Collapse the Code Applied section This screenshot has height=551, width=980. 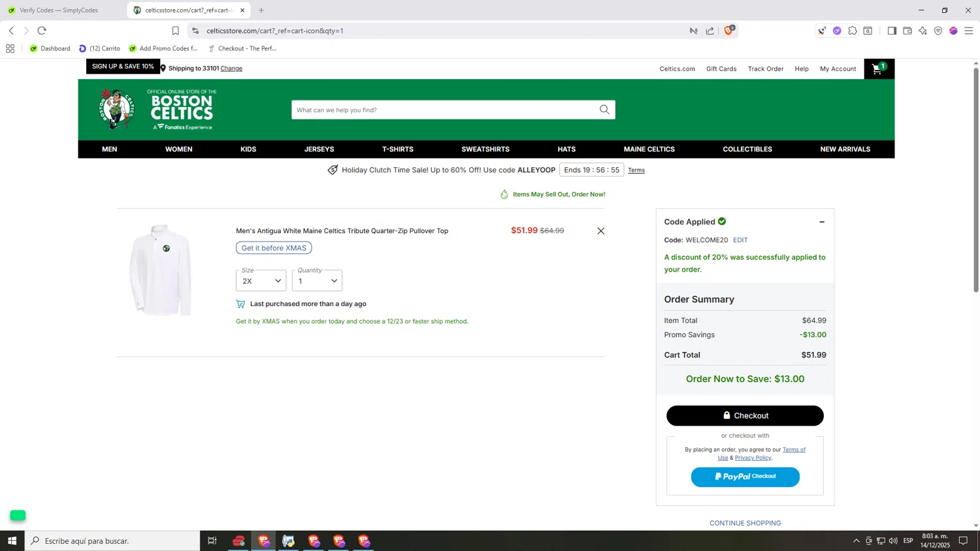[822, 222]
